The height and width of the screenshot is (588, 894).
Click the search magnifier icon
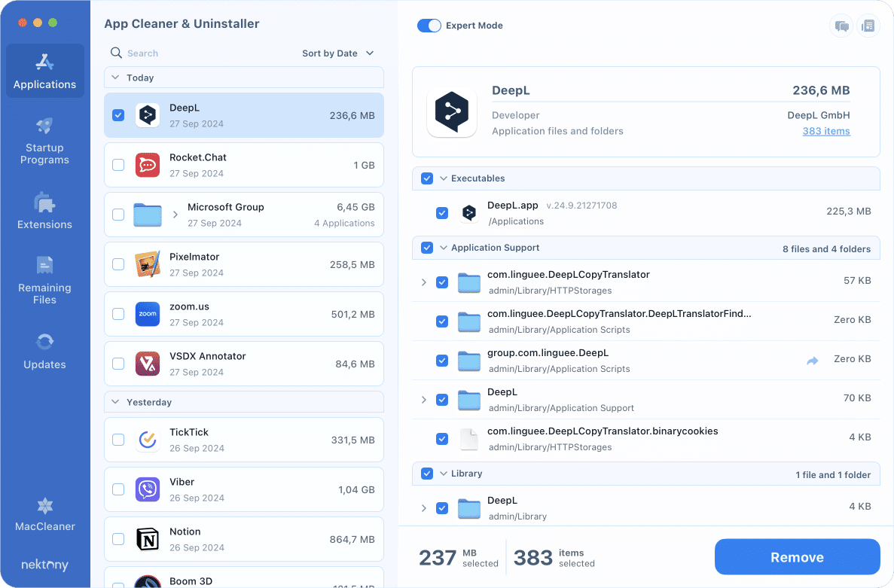click(116, 53)
